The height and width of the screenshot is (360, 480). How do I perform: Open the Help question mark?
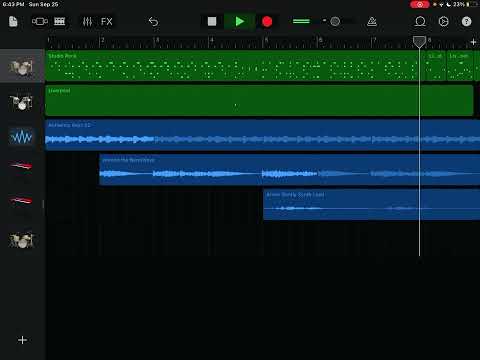[x=466, y=22]
